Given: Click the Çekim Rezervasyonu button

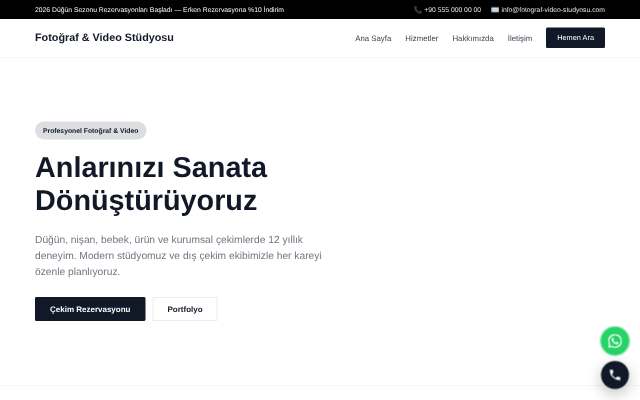Looking at the screenshot, I should pos(90,309).
